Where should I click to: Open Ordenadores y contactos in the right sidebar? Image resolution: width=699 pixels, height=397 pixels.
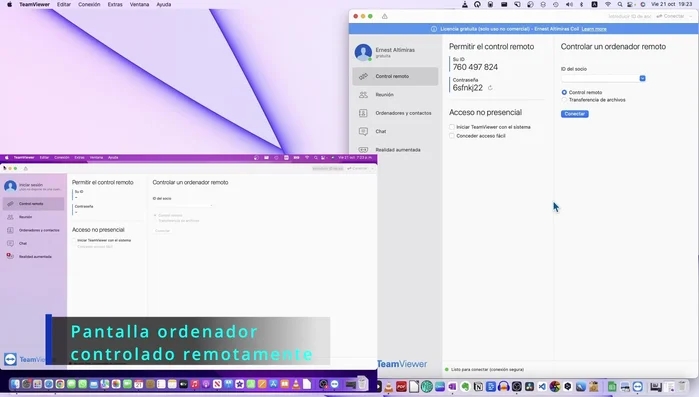(x=395, y=113)
